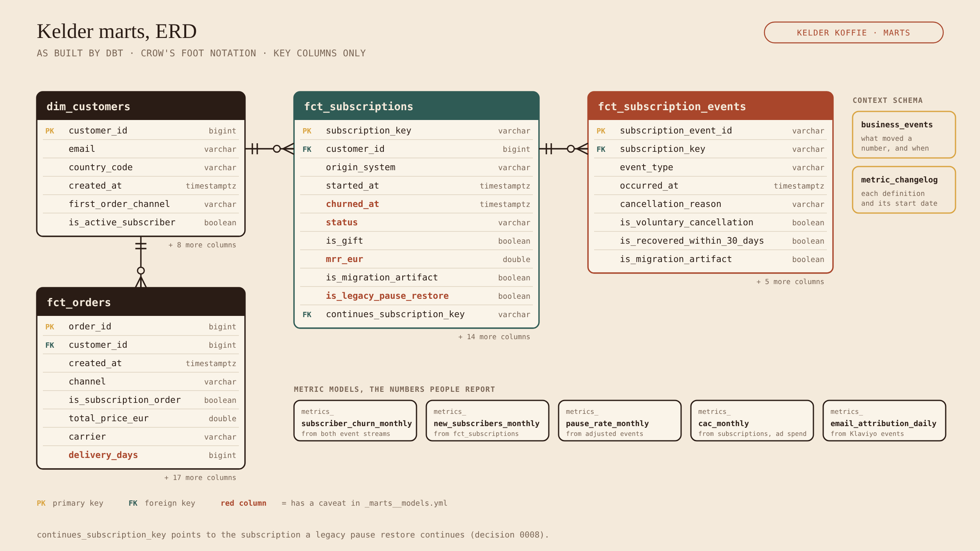
Task: Click the fct_subscription_events table header
Action: tap(710, 106)
